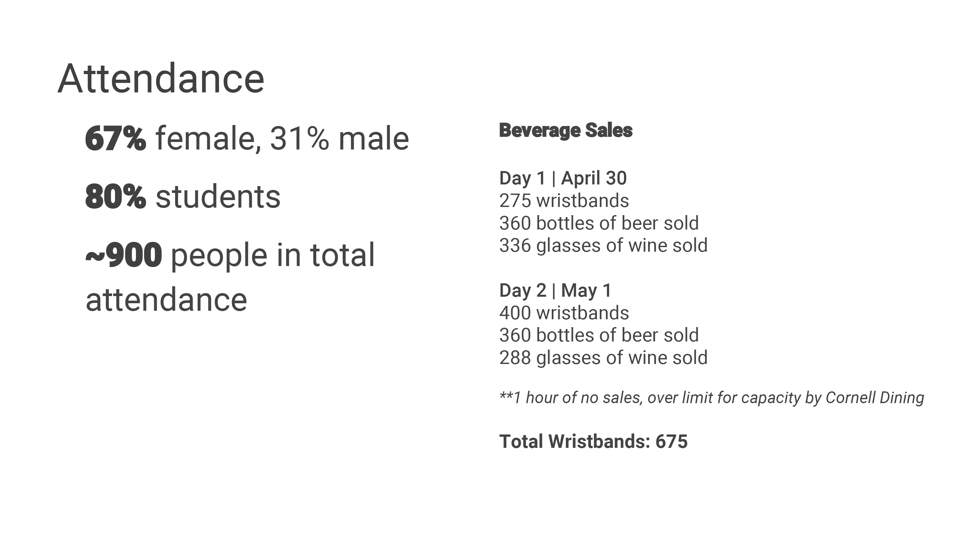The width and height of the screenshot is (980, 551).
Task: Click the "275 wristbands" line
Action: [x=564, y=200]
